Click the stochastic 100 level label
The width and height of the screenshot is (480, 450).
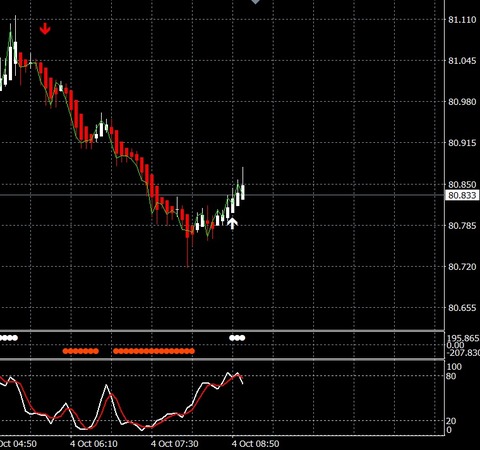(x=454, y=367)
